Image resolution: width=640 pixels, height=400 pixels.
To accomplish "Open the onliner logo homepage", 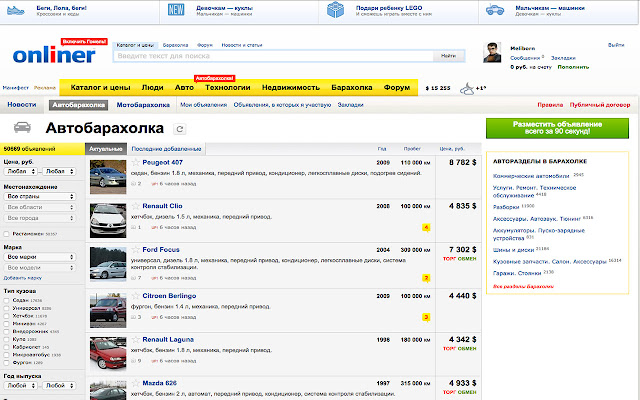I will (54, 55).
